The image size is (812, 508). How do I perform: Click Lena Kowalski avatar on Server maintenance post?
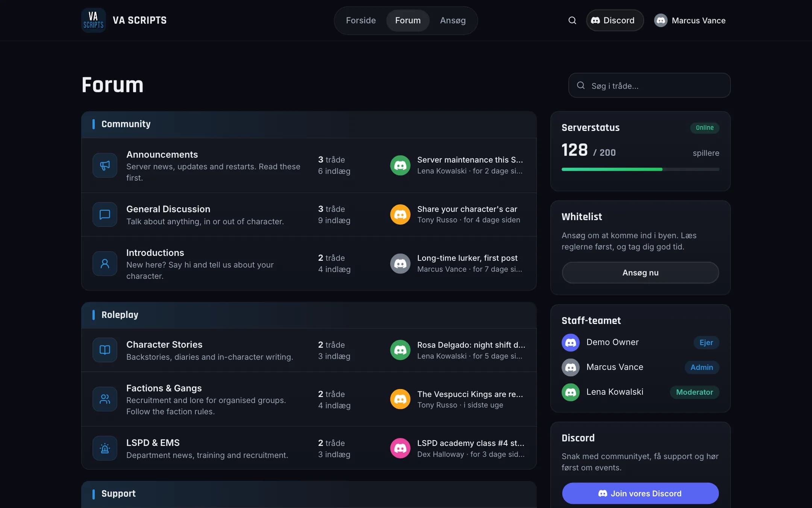400,165
